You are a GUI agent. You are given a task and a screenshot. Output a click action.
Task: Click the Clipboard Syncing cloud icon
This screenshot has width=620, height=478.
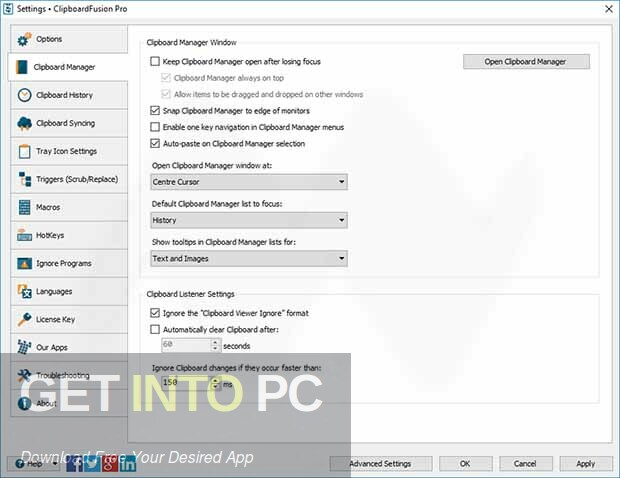(x=24, y=123)
